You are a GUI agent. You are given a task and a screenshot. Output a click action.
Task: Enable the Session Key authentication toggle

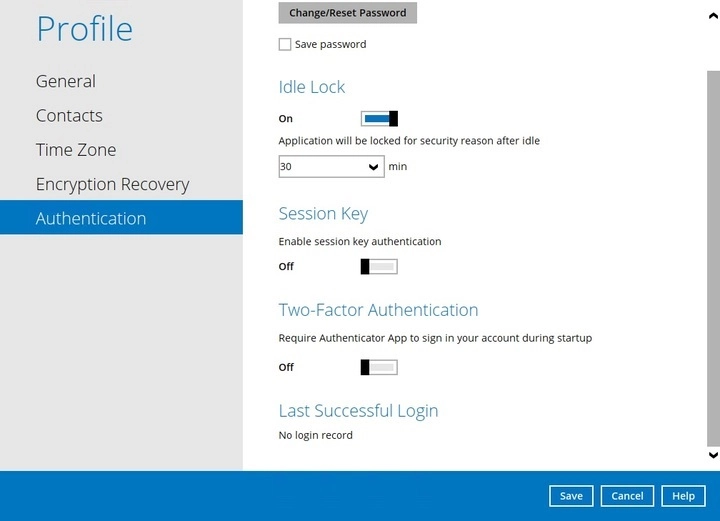379,267
